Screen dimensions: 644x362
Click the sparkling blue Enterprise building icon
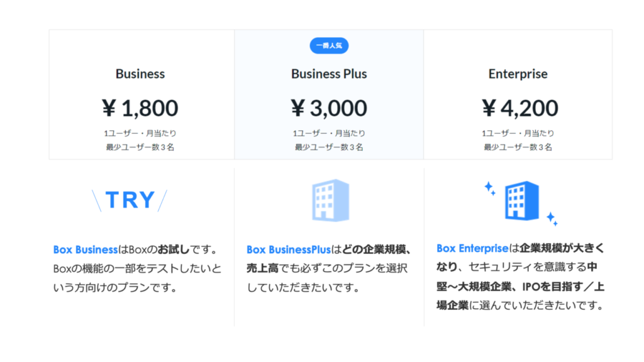(x=521, y=201)
